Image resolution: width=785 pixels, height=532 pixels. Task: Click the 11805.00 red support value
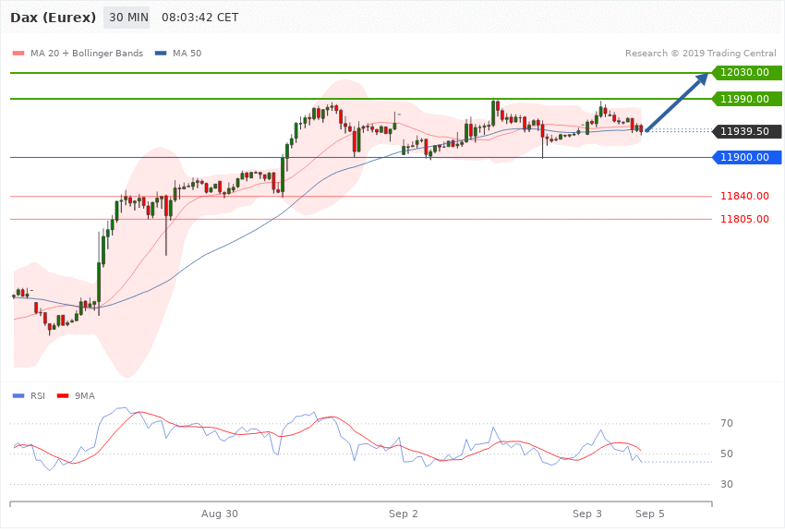click(x=744, y=219)
